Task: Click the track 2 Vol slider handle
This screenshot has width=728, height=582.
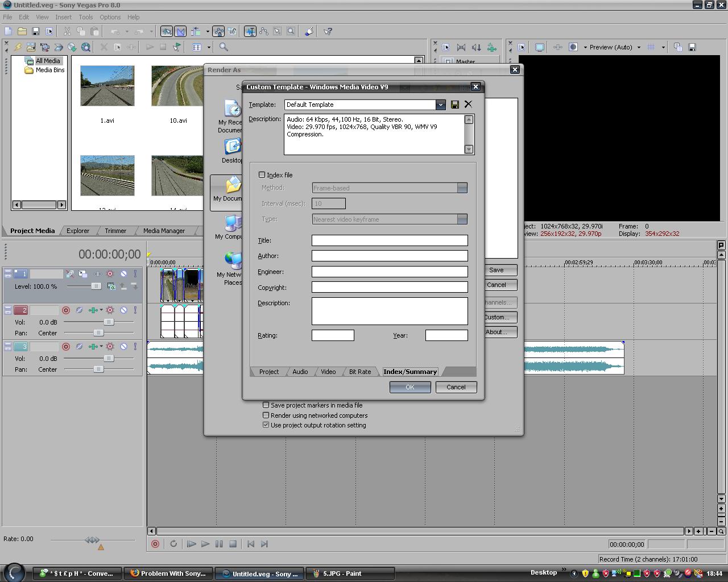Action: coord(108,322)
